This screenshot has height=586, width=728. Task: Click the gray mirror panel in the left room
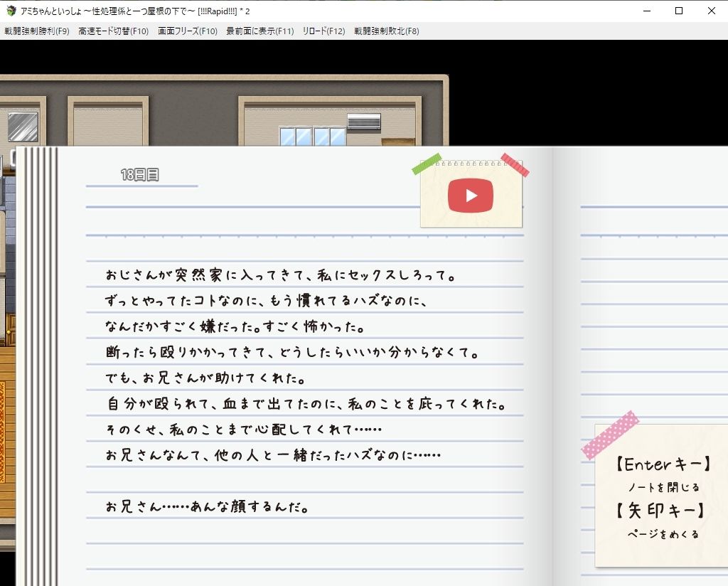(x=23, y=127)
